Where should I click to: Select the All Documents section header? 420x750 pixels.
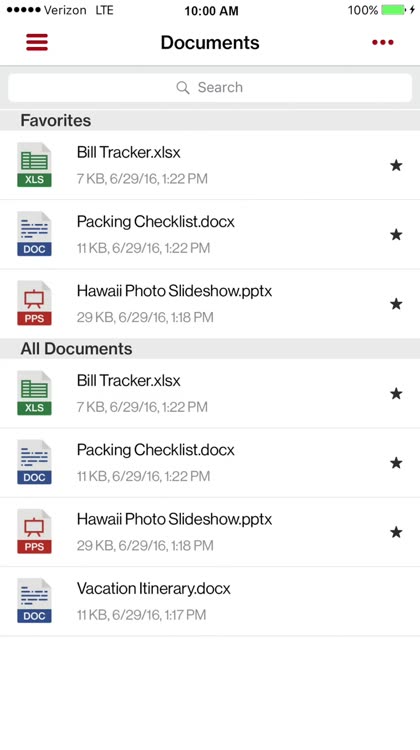210,348
